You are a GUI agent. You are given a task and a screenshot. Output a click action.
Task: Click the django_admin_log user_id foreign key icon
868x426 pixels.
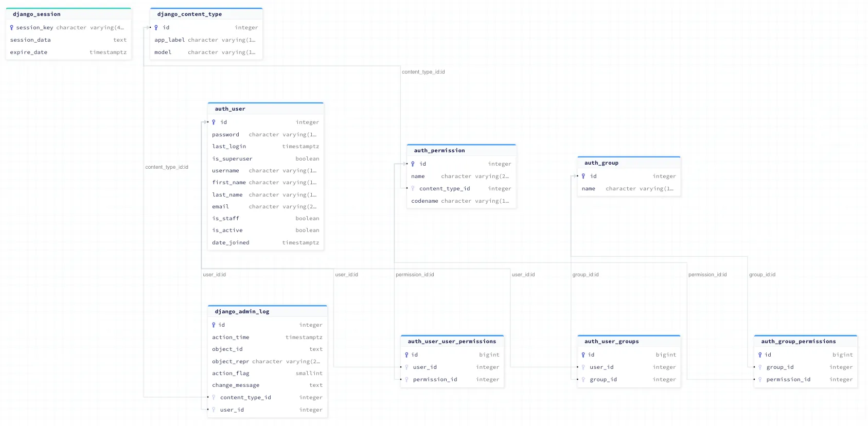[x=214, y=410]
